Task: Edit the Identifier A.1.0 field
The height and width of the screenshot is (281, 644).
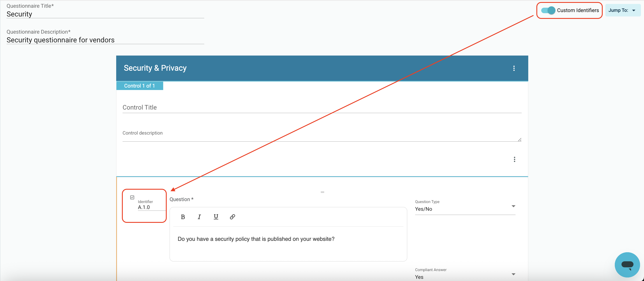Action: pos(152,207)
